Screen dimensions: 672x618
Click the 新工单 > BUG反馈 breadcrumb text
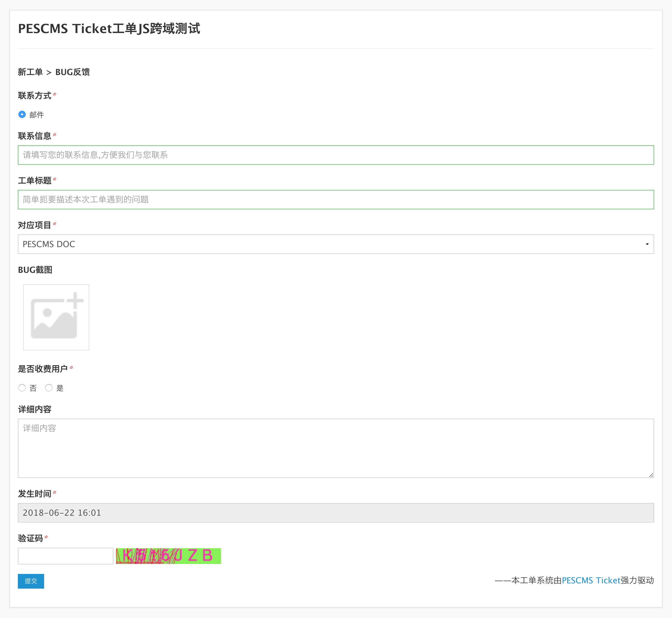pos(54,72)
